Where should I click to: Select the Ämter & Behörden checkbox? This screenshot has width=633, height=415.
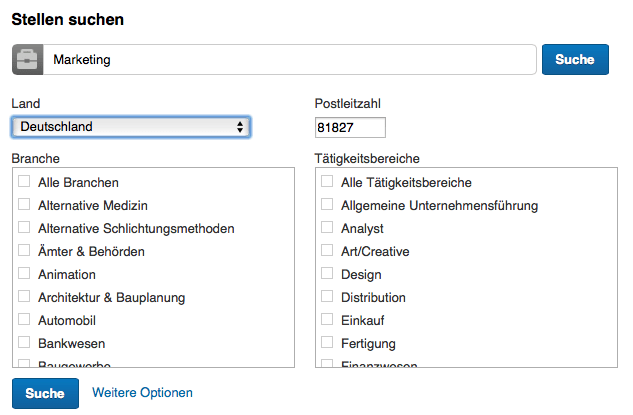tap(24, 250)
